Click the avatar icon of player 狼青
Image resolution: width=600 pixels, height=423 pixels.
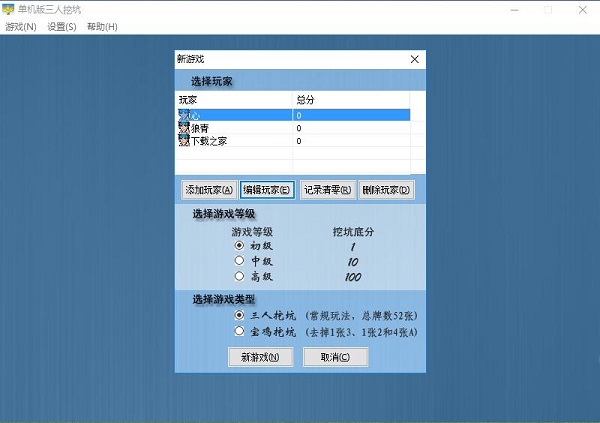[x=184, y=128]
